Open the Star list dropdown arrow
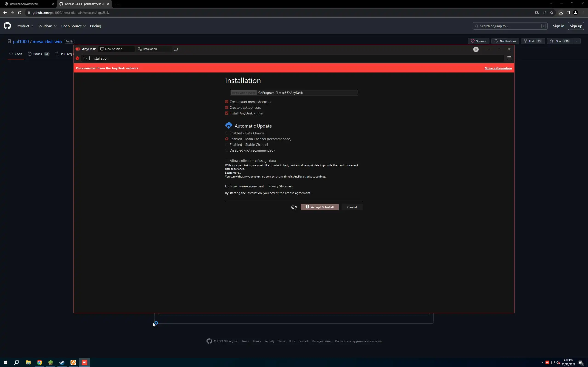The height and width of the screenshot is (367, 588). pos(577,41)
